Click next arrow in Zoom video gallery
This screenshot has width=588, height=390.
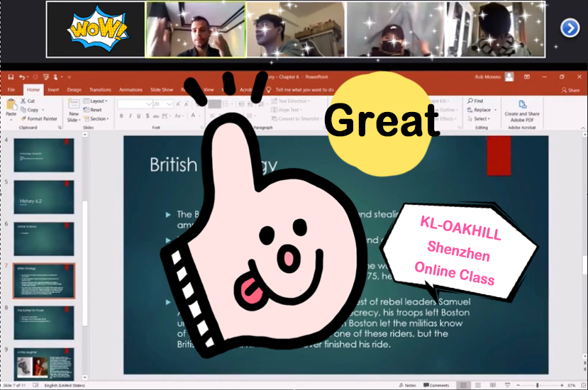[570, 28]
